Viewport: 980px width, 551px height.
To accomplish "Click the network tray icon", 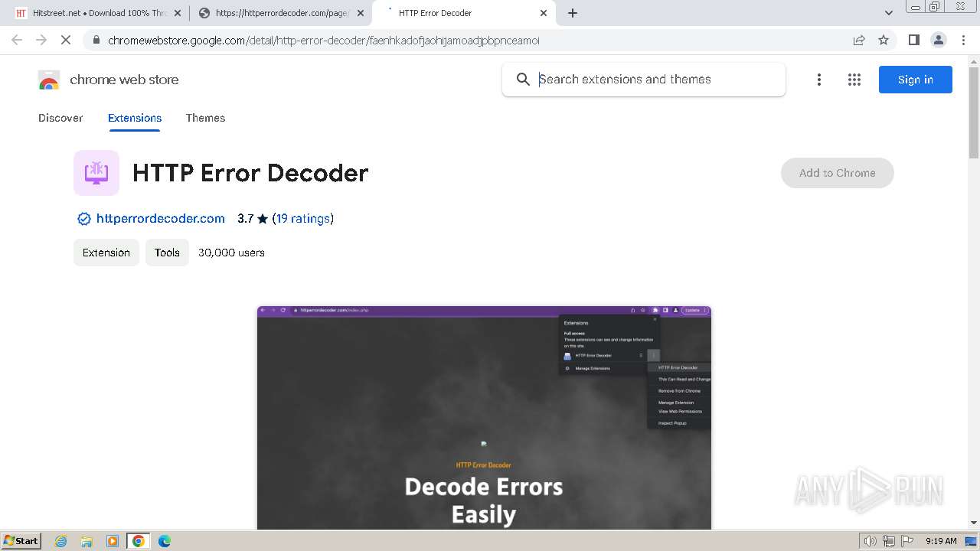I will click(x=889, y=541).
